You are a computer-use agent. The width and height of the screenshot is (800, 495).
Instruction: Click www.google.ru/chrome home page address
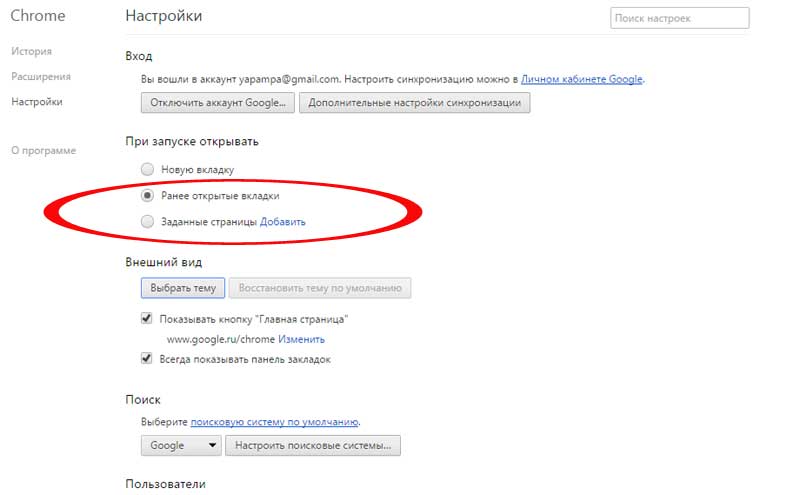point(221,339)
